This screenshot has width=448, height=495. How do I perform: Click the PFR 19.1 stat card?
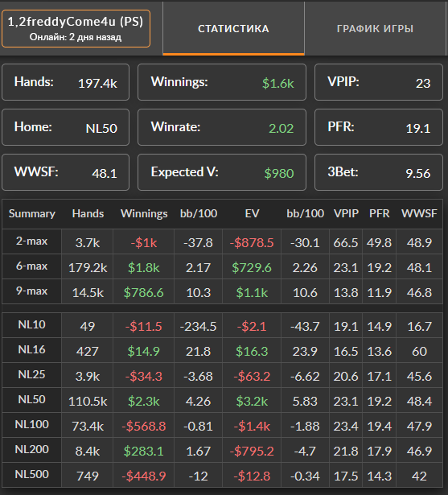point(379,127)
